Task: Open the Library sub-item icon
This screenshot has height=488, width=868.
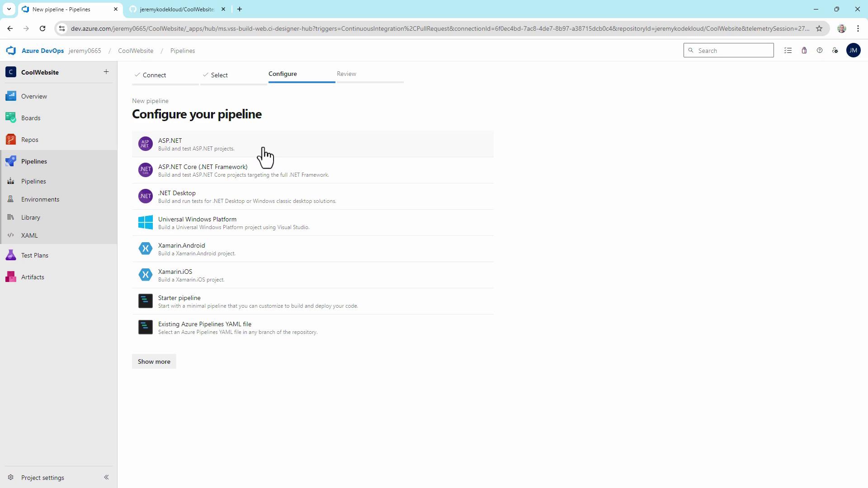Action: [x=11, y=217]
